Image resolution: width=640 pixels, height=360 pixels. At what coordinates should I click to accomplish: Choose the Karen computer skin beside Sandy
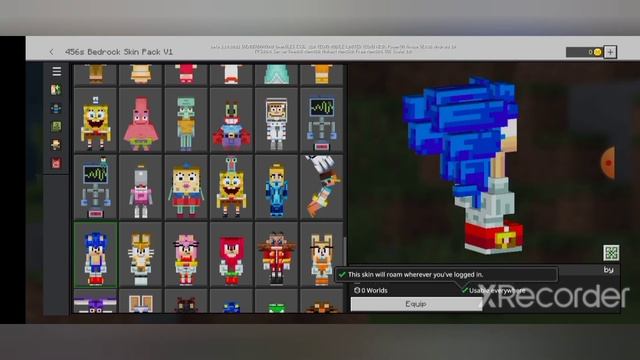pyautogui.click(x=322, y=120)
